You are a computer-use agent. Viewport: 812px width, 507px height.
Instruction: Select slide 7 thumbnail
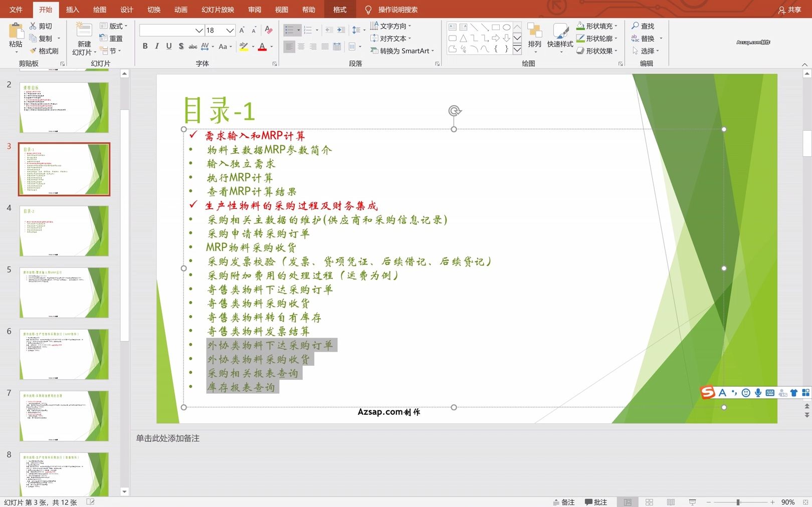point(64,416)
